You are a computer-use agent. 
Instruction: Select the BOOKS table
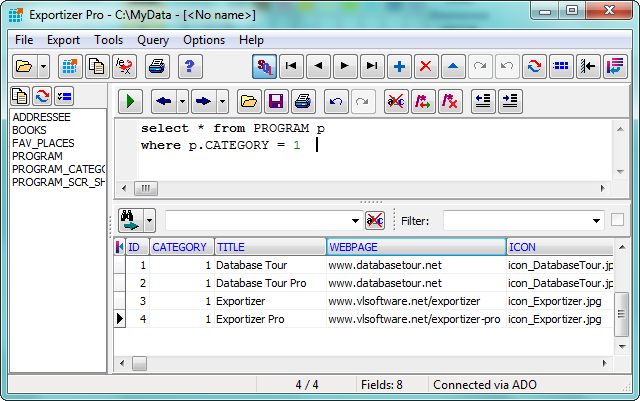pyautogui.click(x=29, y=130)
